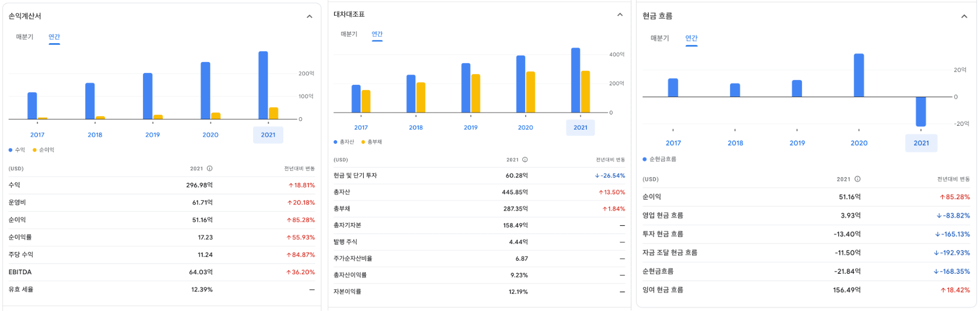Click the blue 수익 legend dot
The height and width of the screenshot is (311, 980).
tap(11, 150)
